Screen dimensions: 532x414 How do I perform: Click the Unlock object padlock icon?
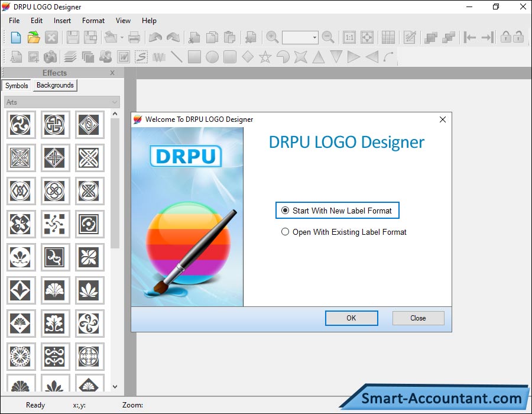tap(518, 37)
